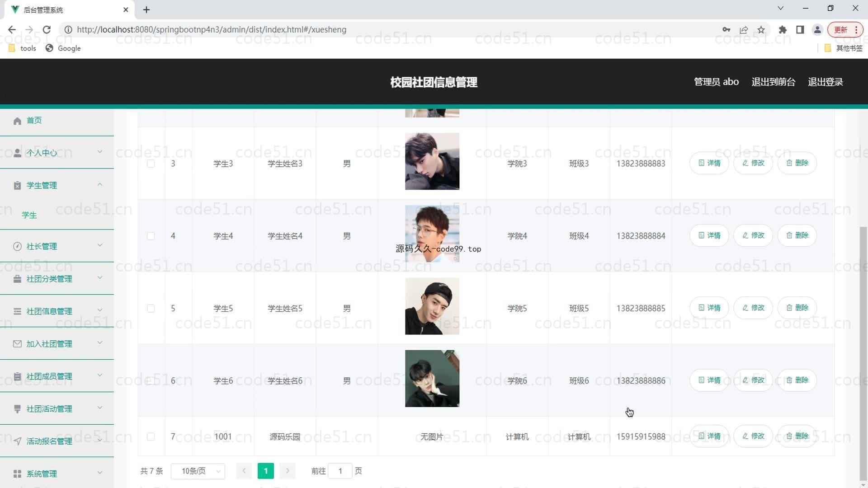The image size is (868, 488).
Task: Click 删除 button for row 1001
Action: click(x=797, y=436)
